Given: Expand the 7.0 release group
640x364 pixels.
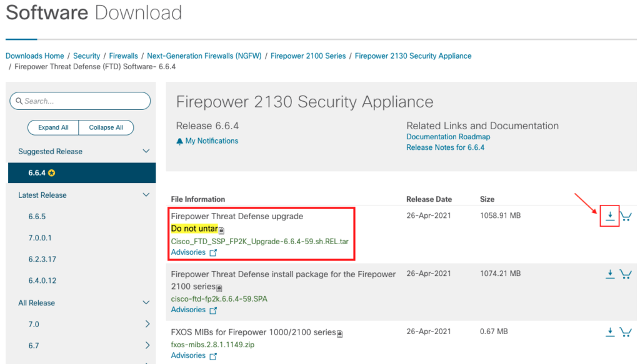Looking at the screenshot, I should [x=147, y=324].
